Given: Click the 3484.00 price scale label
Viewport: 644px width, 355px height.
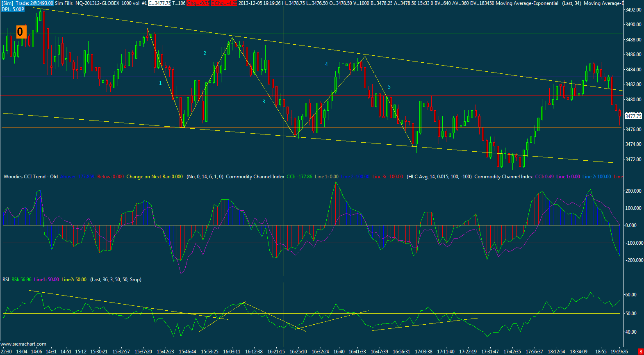Looking at the screenshot, I should [633, 70].
